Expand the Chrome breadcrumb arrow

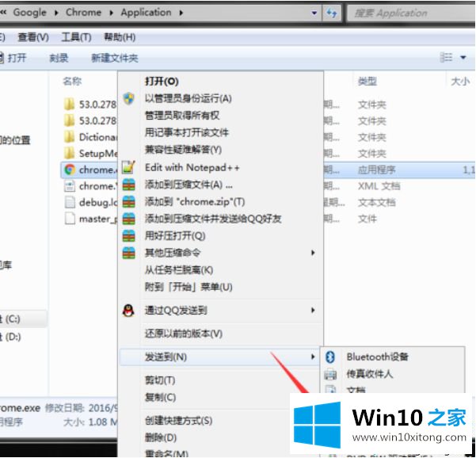(x=111, y=13)
